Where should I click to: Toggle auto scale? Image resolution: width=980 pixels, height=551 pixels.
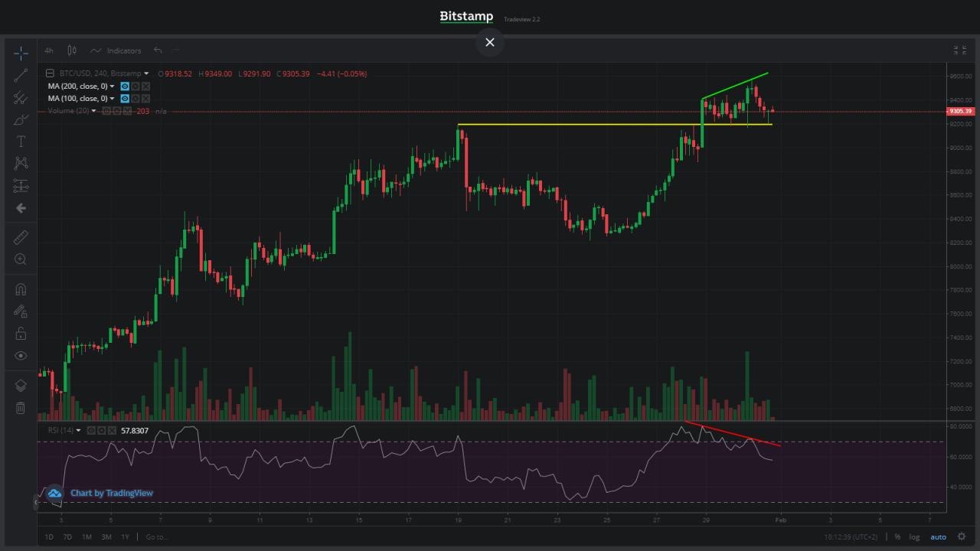pyautogui.click(x=938, y=537)
